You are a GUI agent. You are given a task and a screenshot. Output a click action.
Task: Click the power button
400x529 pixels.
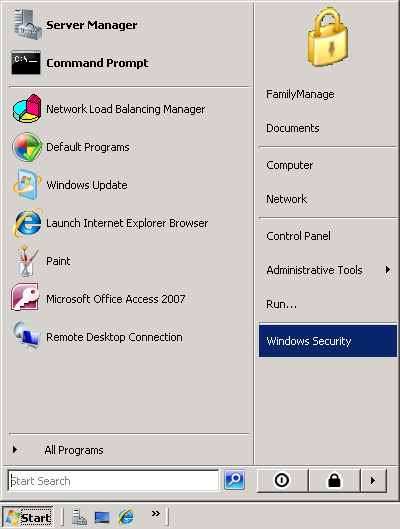coord(282,480)
